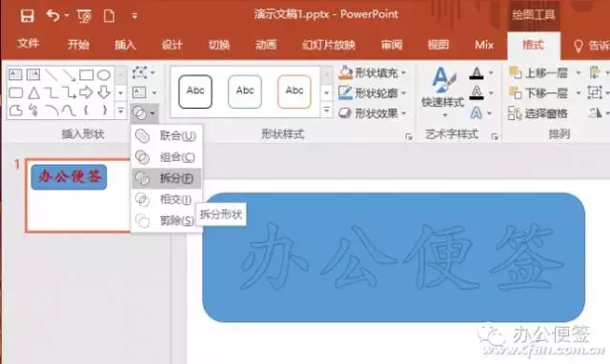Open the 形状样式 dialog launcher
Viewport: 610px width, 364px height.
[x=408, y=136]
